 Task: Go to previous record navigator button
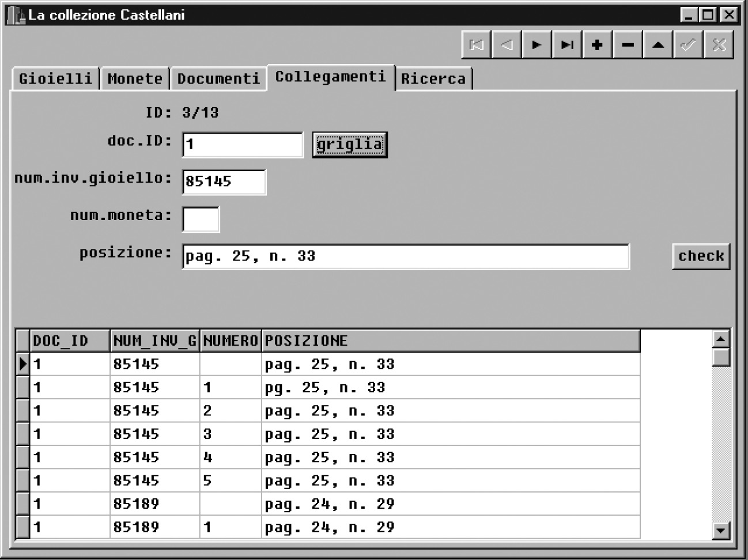click(x=507, y=45)
